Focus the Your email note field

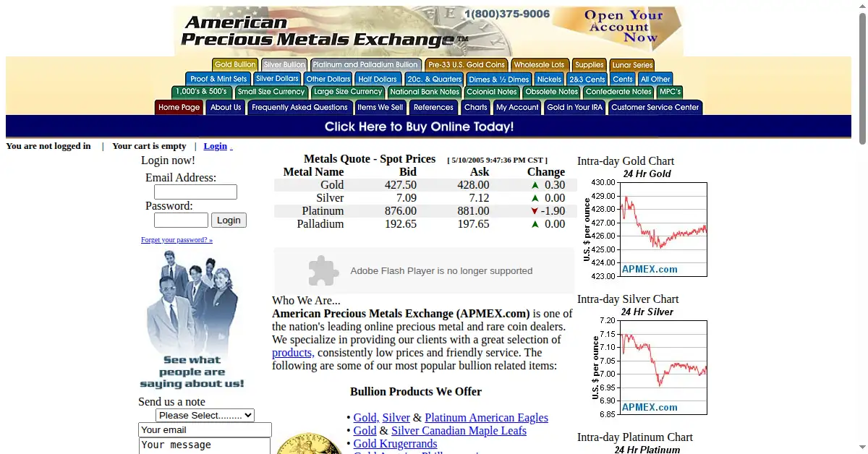(x=205, y=429)
